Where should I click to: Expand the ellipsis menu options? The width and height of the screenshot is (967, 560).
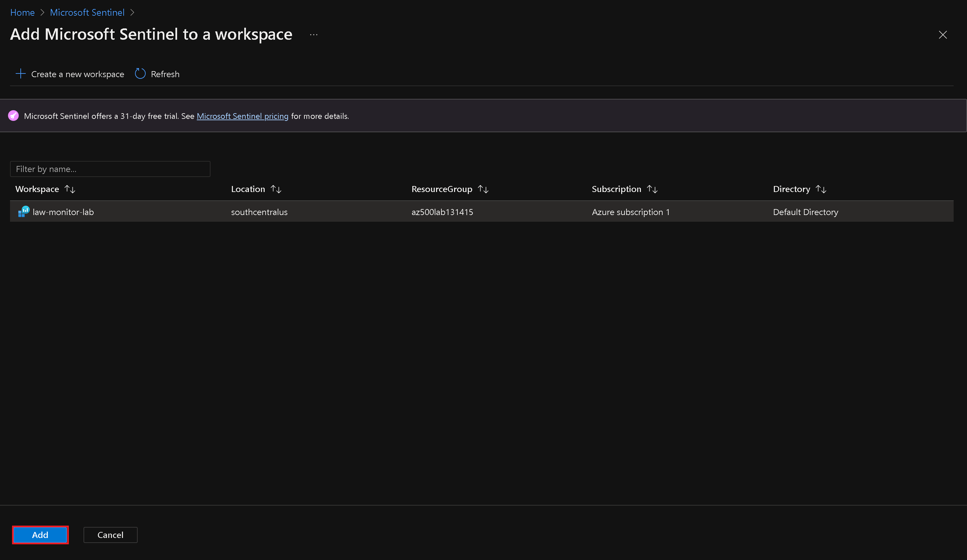pyautogui.click(x=313, y=35)
